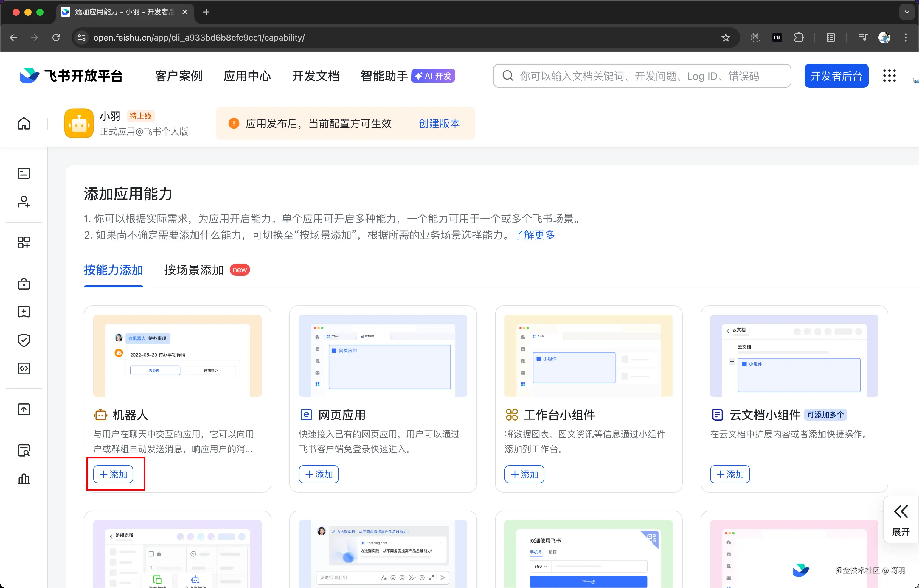Open the version publish upload icon

[24, 409]
